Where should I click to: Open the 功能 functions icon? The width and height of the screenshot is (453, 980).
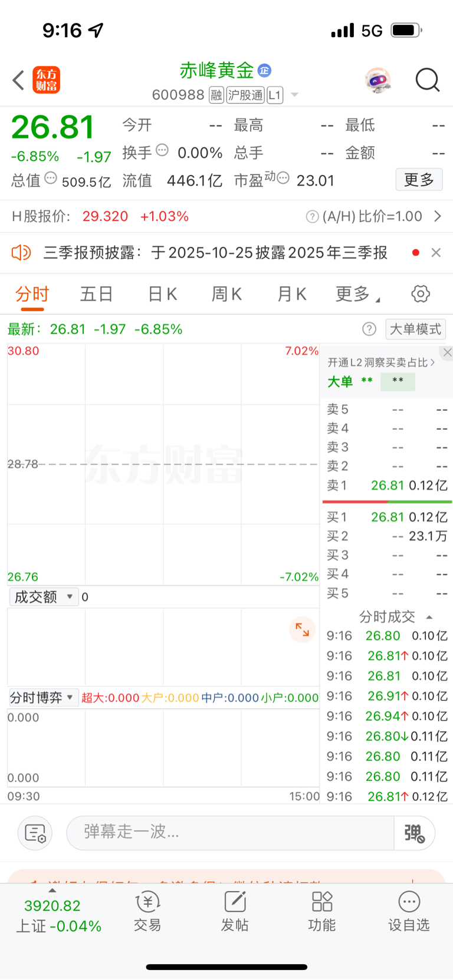tap(322, 912)
